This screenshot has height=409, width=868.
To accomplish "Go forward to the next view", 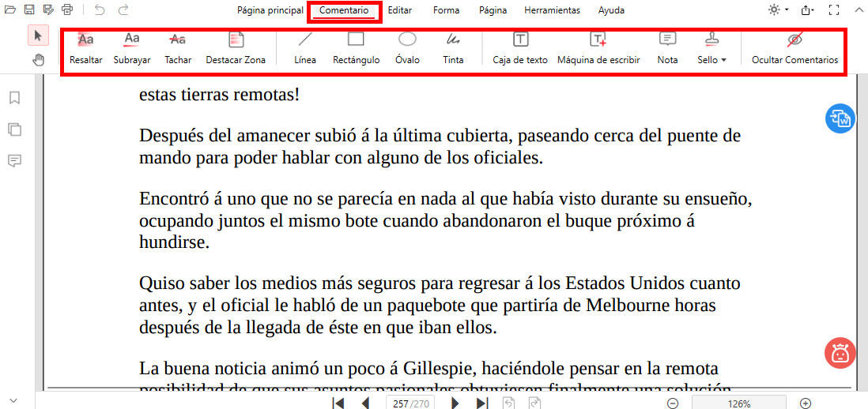I will pyautogui.click(x=534, y=403).
